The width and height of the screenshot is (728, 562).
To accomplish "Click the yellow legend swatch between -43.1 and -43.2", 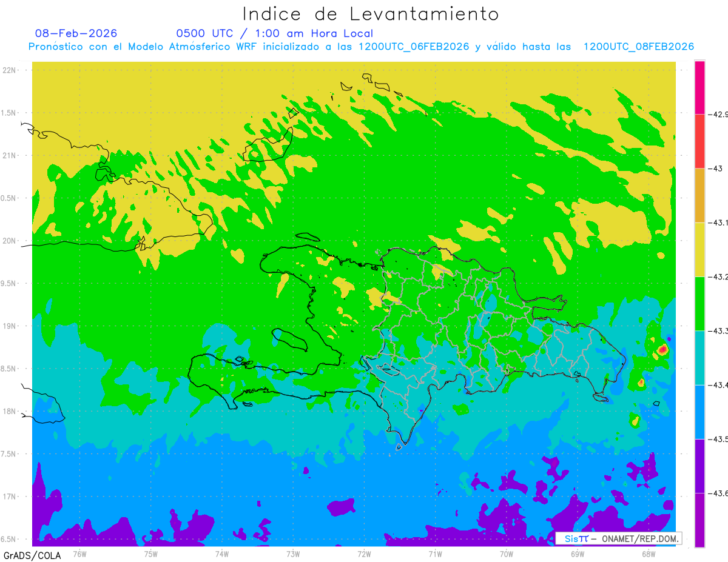I will (699, 249).
